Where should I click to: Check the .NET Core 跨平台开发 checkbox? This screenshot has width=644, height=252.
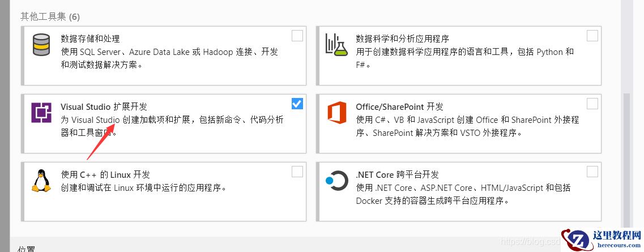592,172
